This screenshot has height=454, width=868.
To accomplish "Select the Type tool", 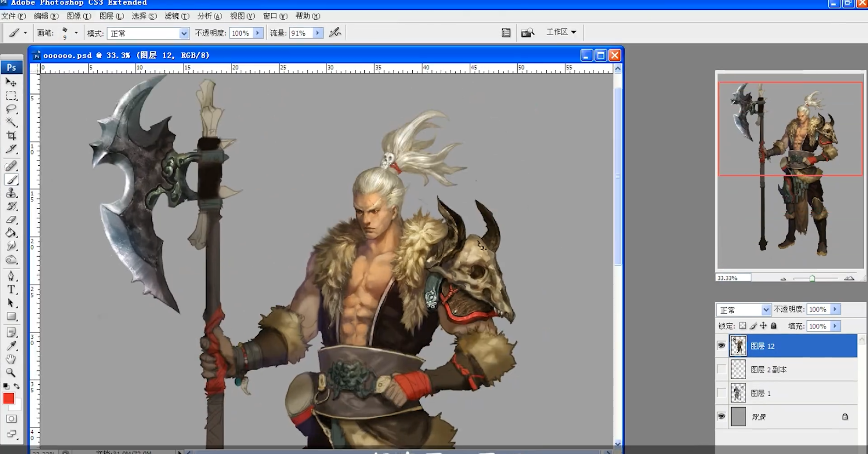I will (11, 290).
